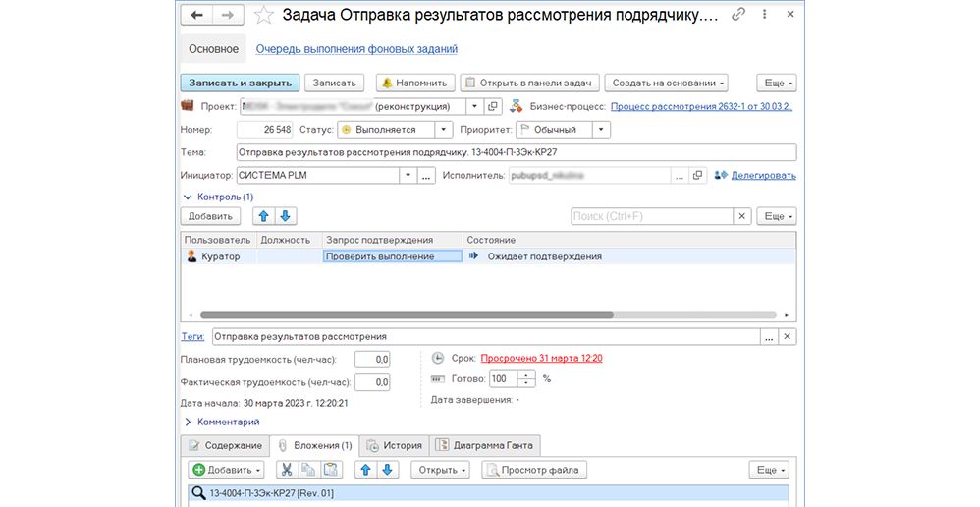
Task: Copy link to task via chain icon
Action: (738, 14)
